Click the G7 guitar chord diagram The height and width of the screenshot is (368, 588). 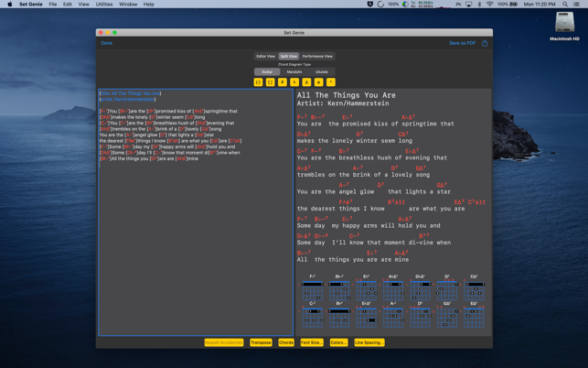click(446, 287)
